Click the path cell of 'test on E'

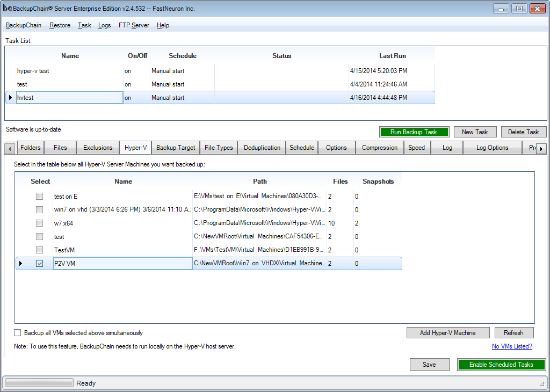259,197
